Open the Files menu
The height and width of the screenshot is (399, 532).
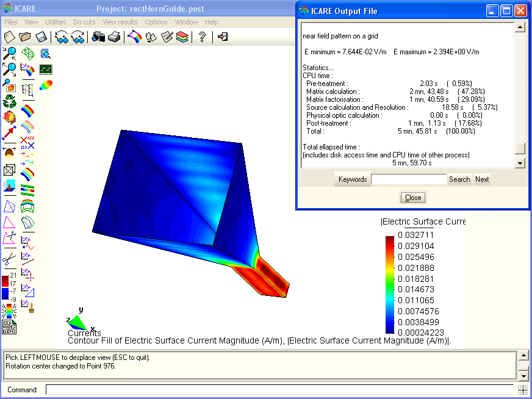(x=11, y=22)
